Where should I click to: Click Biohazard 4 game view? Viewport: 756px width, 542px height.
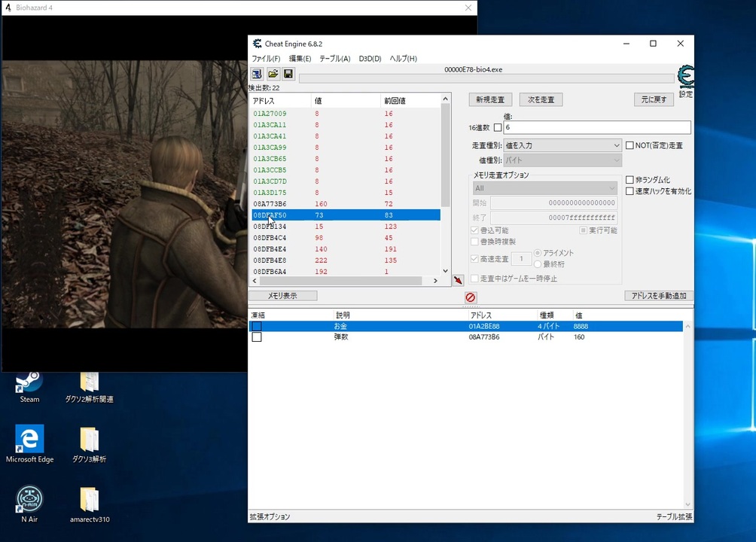pos(124,194)
